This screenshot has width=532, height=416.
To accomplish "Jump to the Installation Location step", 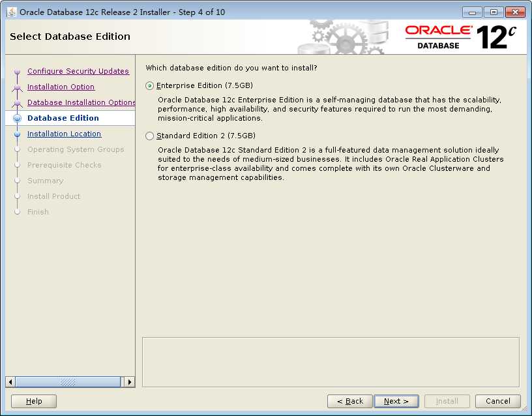I will coord(64,134).
